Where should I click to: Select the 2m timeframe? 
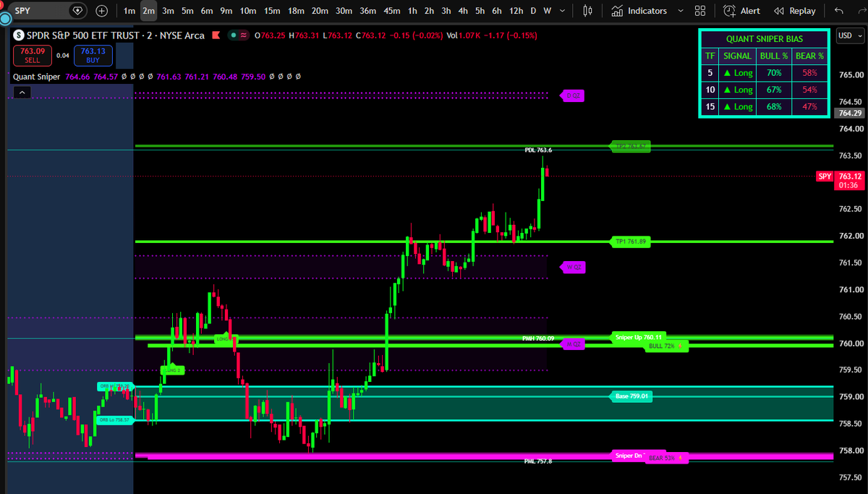pyautogui.click(x=148, y=11)
